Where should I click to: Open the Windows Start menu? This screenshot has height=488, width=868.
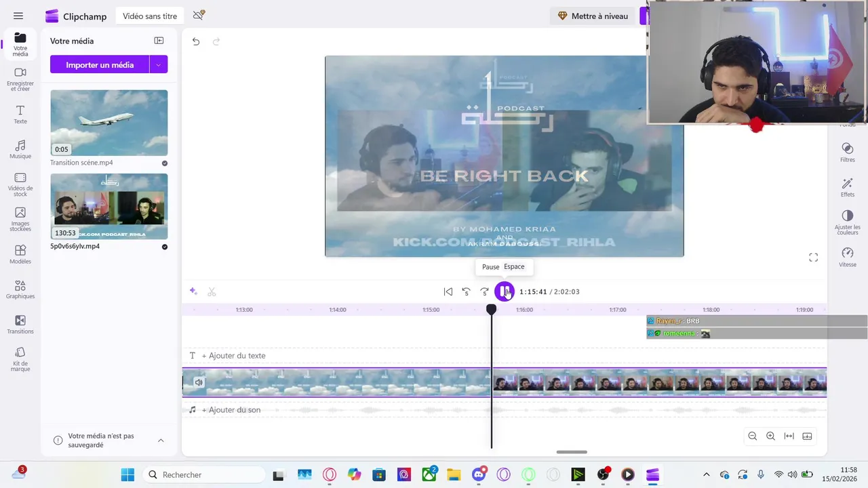coord(127,474)
